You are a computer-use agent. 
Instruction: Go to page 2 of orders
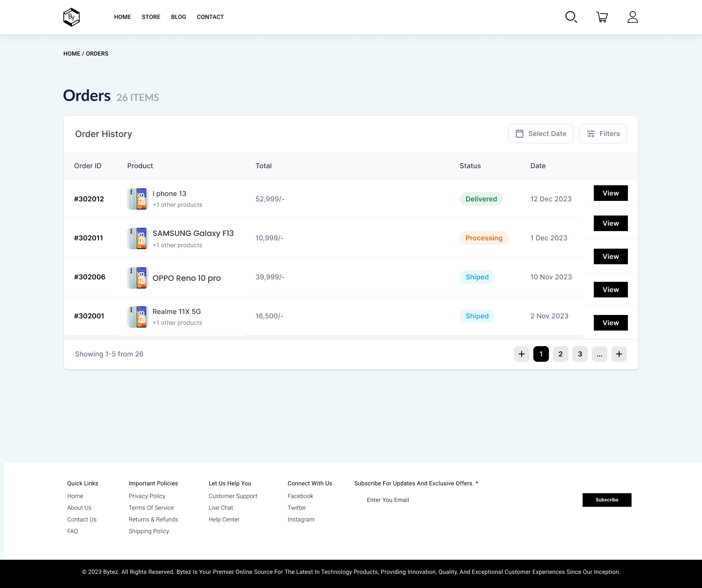point(561,354)
